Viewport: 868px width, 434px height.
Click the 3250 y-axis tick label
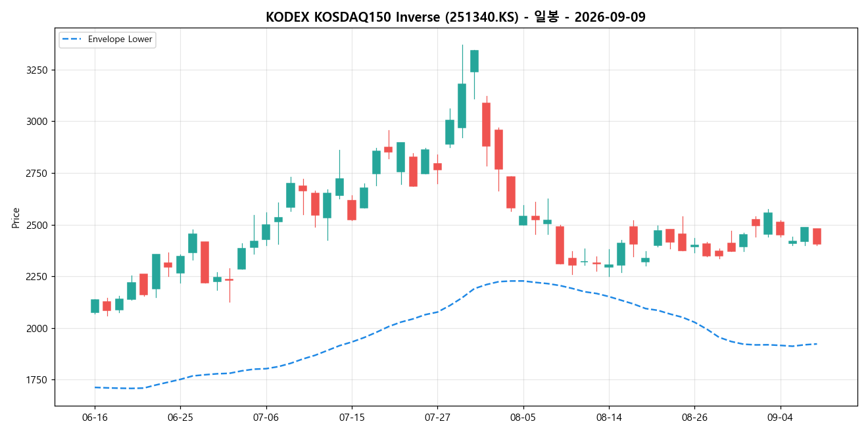[x=38, y=70]
